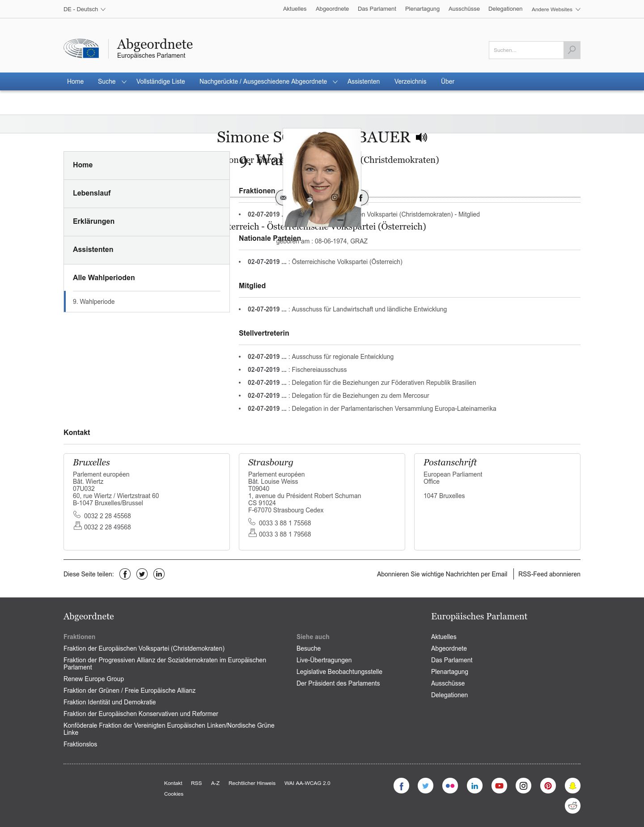Click Brussels phone number 0032 2 28 45568

click(107, 516)
